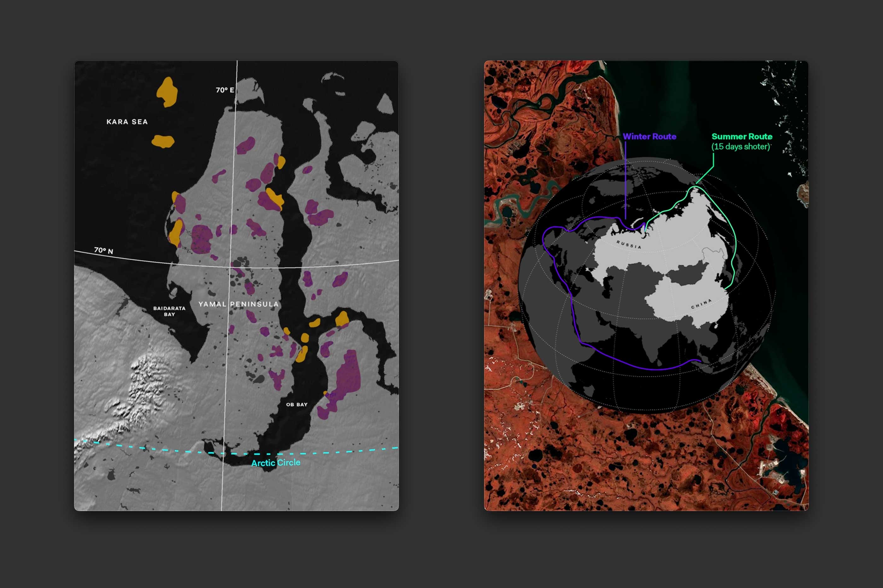Select the BAIDARATA BAY label
The width and height of the screenshot is (883, 588).
tap(169, 311)
